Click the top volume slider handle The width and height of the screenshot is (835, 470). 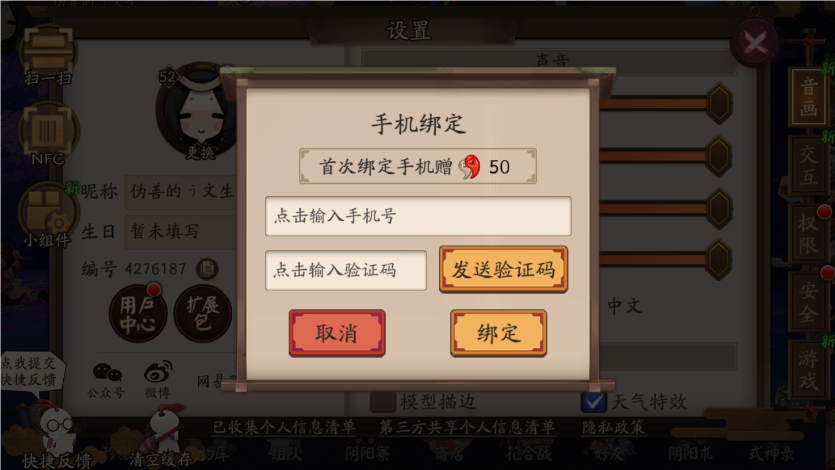pos(719,103)
